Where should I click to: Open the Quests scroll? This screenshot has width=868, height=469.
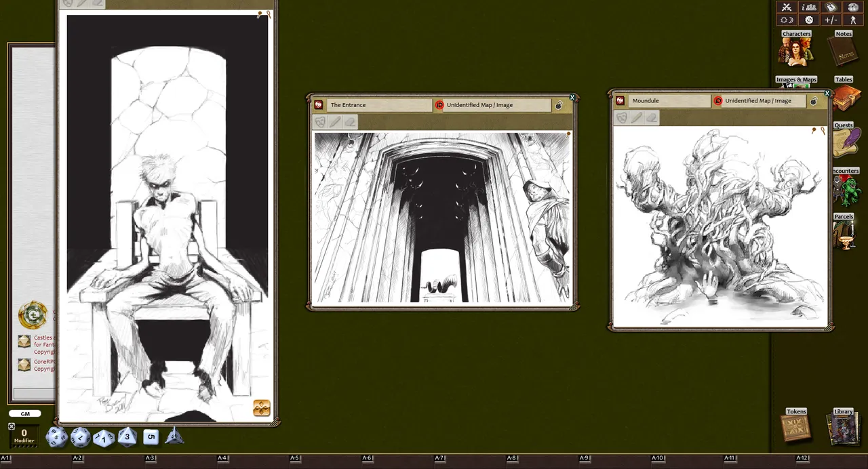[845, 139]
